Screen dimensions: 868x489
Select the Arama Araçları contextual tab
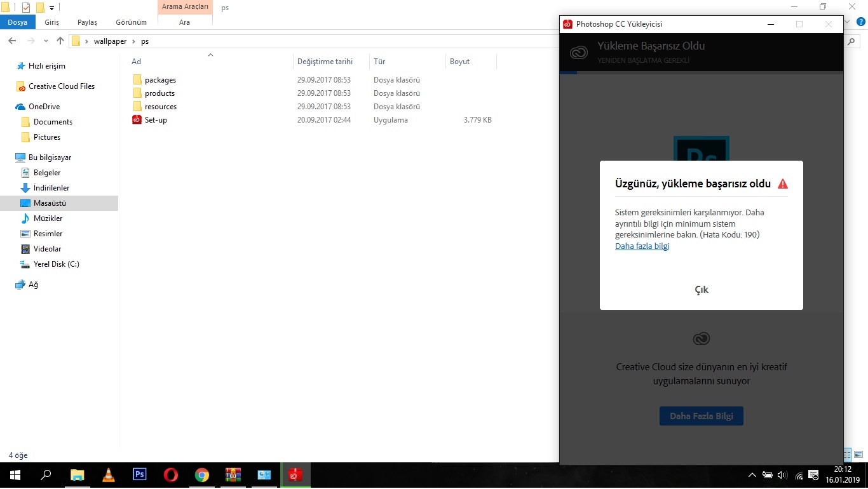pos(185,7)
